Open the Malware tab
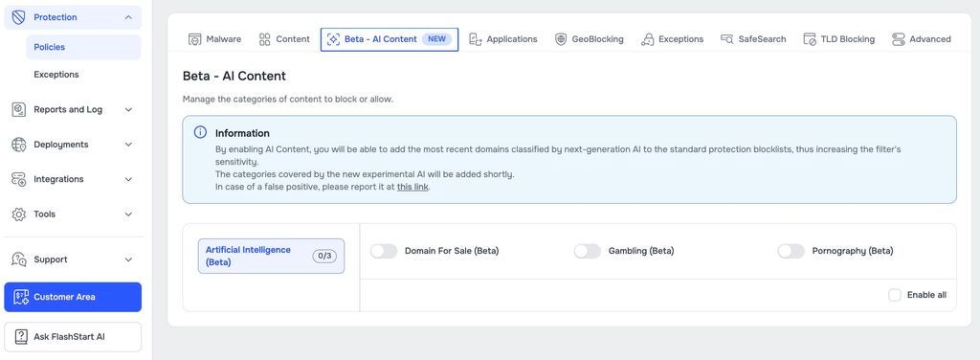The width and height of the screenshot is (980, 360). [214, 39]
